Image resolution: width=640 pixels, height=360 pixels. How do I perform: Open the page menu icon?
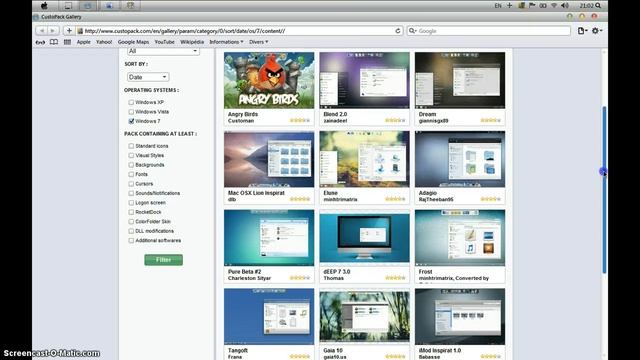tap(582, 31)
